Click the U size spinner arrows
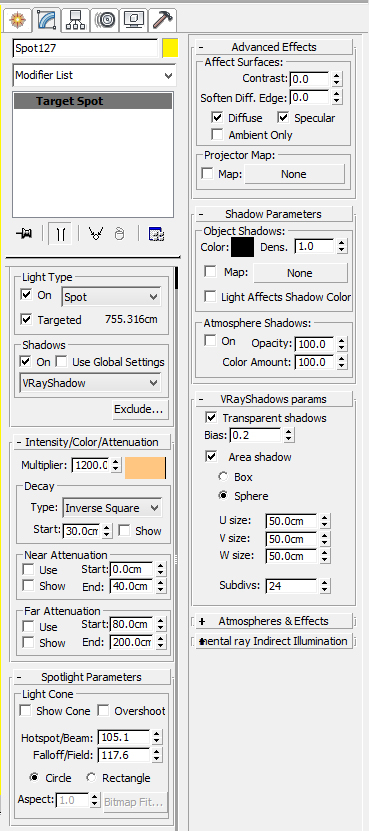Image resolution: width=369 pixels, height=831 pixels. (x=324, y=521)
